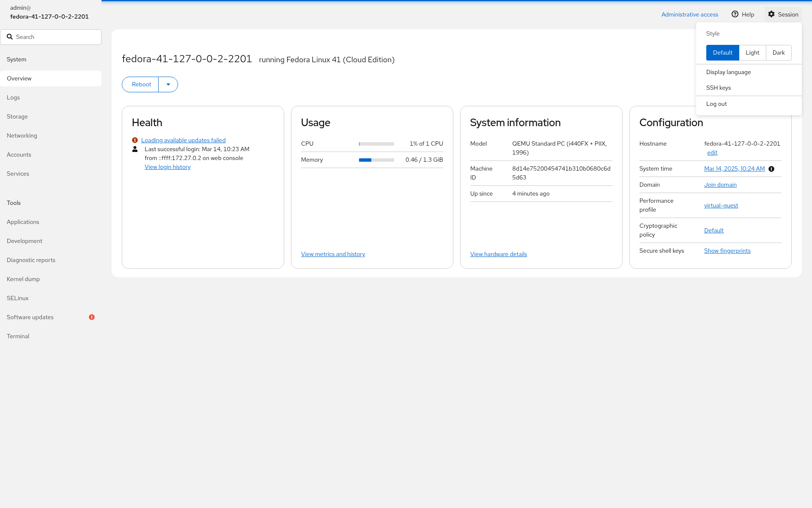Click 'Last successful login' text line
812x508 pixels.
point(197,149)
